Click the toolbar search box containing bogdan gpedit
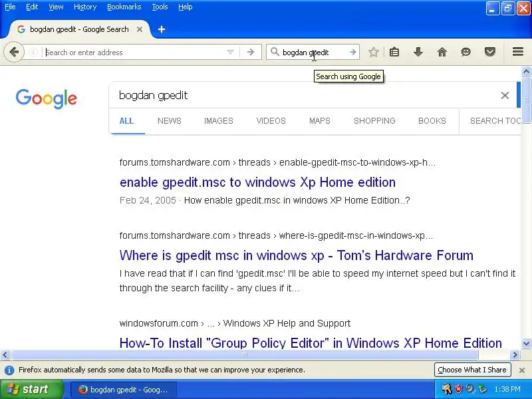This screenshot has width=532, height=399. click(x=314, y=53)
